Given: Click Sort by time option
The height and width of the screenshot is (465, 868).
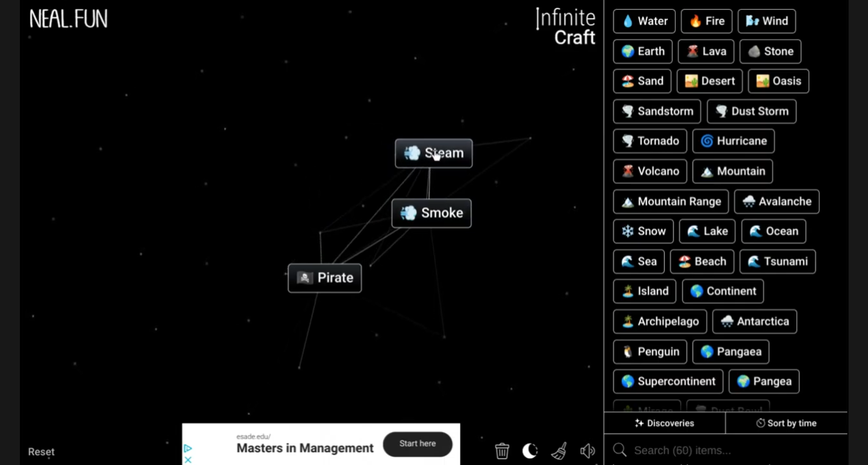Looking at the screenshot, I should (x=786, y=423).
